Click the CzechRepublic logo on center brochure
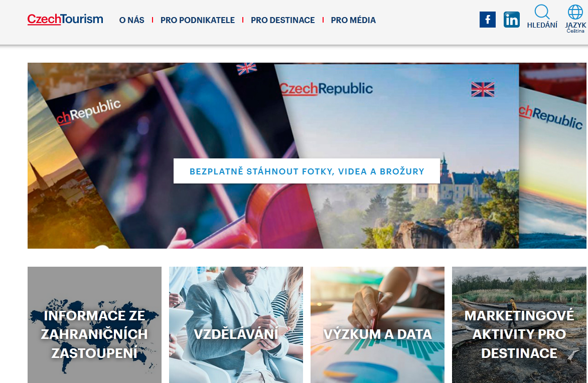This screenshot has width=588, height=383. [326, 89]
